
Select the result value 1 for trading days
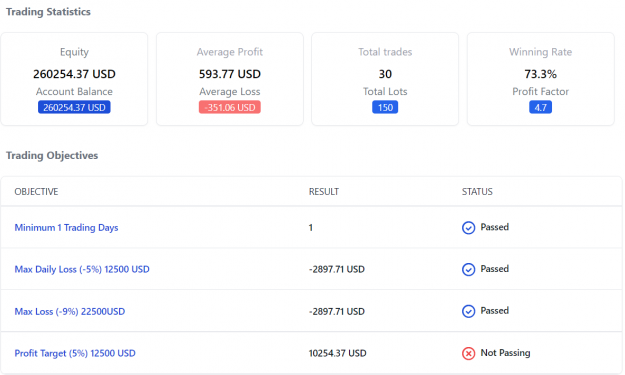[x=311, y=228]
